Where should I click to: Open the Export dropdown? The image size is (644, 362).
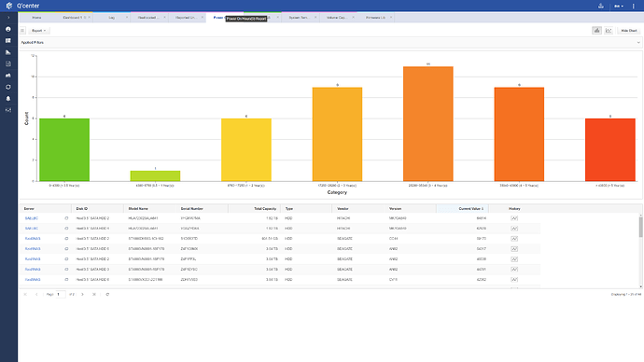click(38, 31)
